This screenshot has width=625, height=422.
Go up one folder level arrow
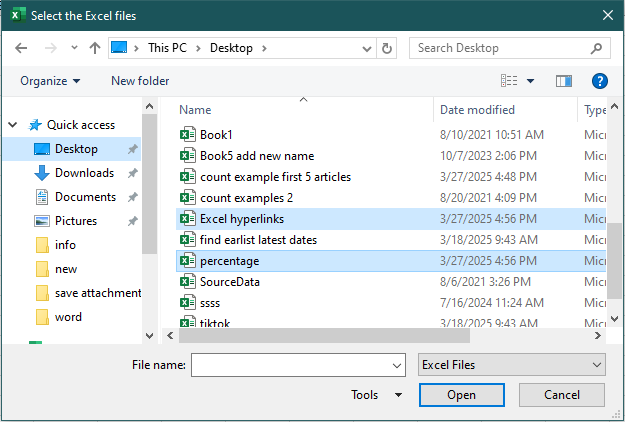tap(95, 47)
